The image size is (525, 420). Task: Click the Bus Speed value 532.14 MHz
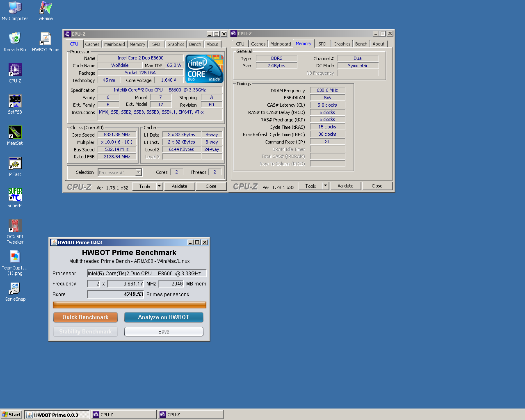tap(117, 149)
